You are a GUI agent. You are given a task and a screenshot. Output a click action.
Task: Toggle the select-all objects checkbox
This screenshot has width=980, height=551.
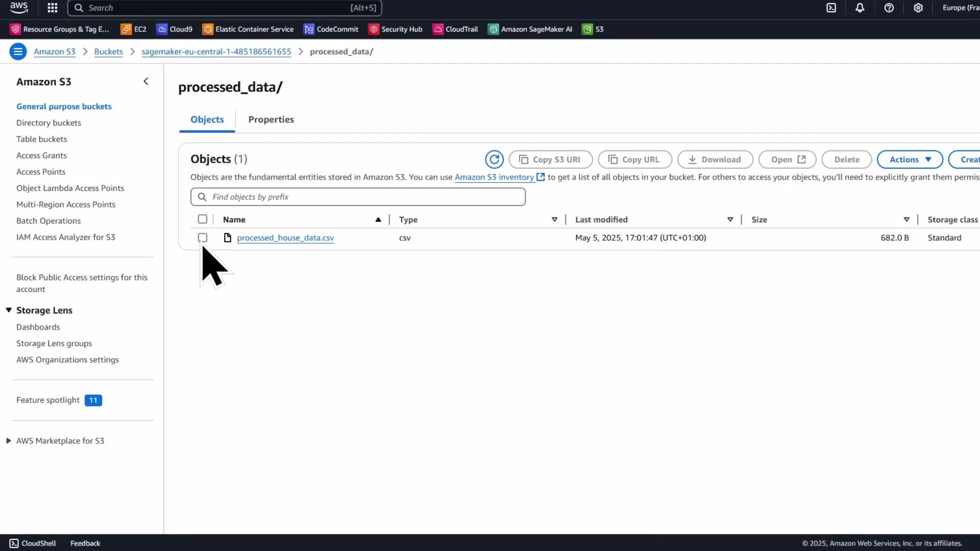click(202, 219)
